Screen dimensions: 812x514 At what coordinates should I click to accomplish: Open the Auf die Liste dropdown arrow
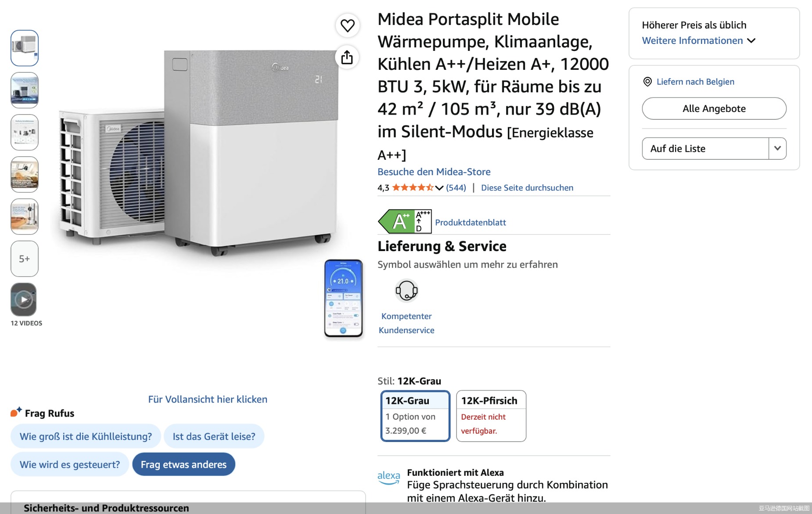coord(777,148)
